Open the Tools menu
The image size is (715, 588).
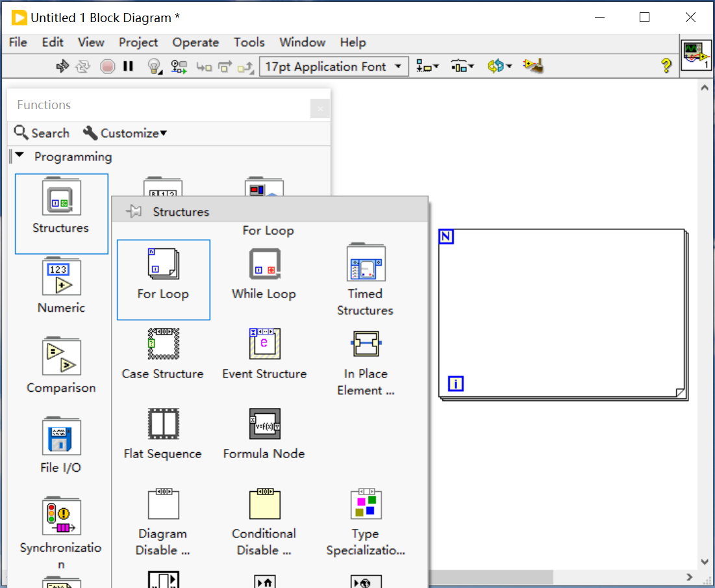coord(249,42)
